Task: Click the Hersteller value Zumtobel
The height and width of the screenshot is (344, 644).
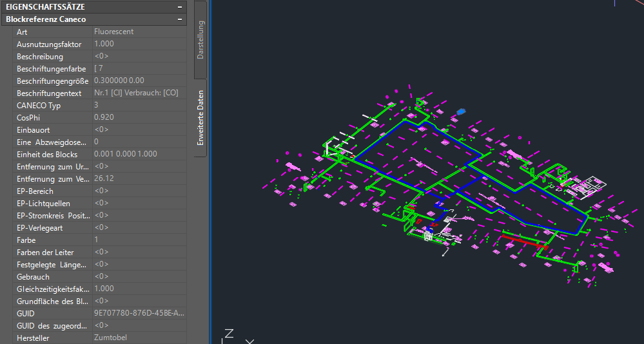Action: click(111, 338)
